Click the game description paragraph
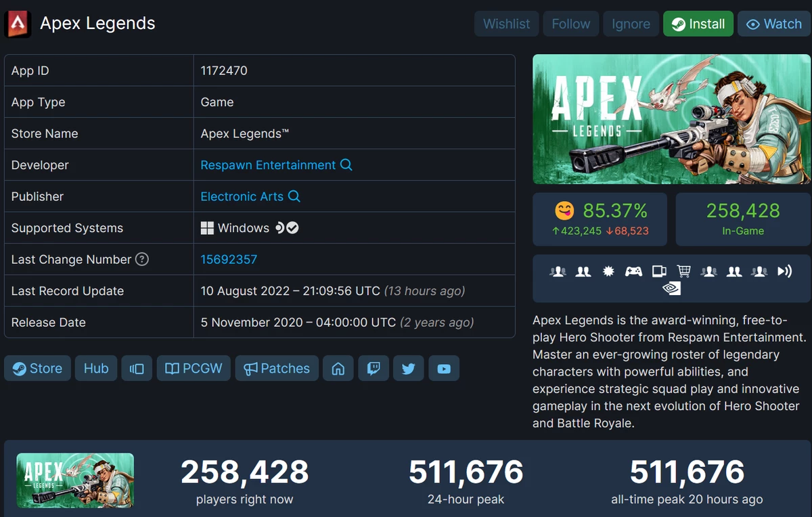The image size is (812, 517). click(669, 372)
